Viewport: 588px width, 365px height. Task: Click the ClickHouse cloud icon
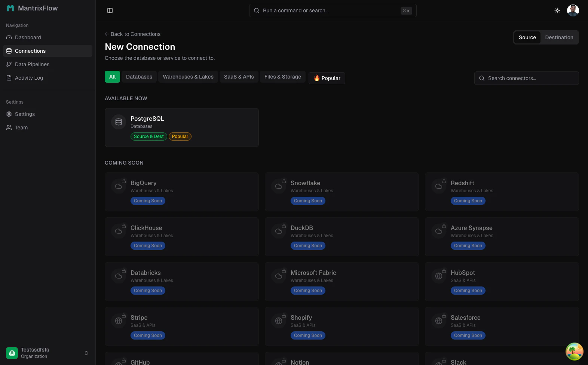119,231
